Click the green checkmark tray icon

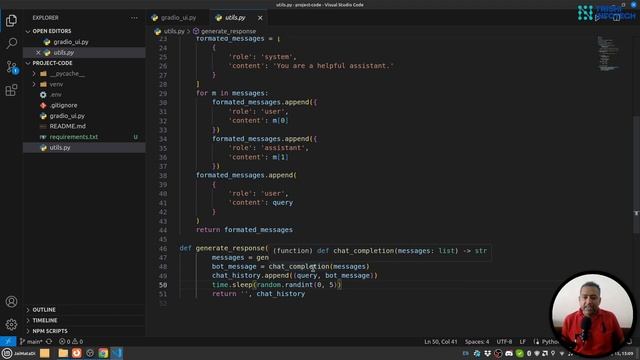[519, 353]
